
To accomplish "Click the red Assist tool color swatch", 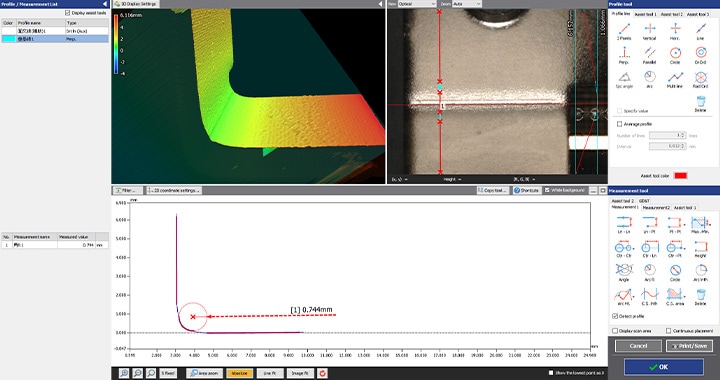I will 680,176.
